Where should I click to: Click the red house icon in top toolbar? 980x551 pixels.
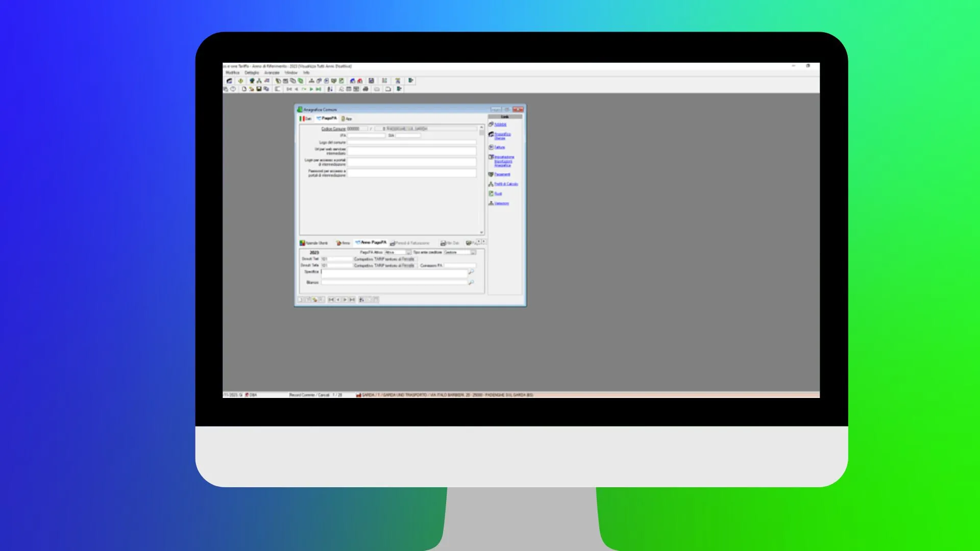point(360,81)
